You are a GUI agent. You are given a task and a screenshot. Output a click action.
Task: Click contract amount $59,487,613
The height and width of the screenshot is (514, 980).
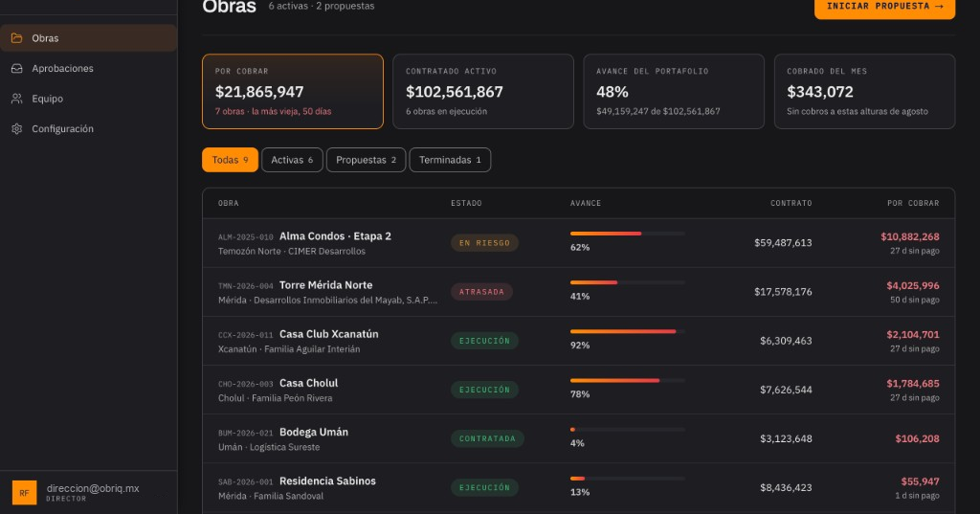[783, 242]
